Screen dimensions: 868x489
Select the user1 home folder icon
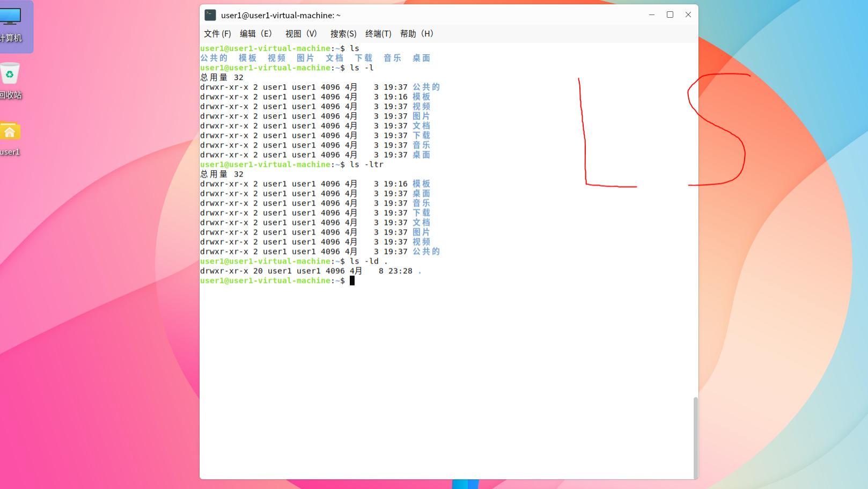pos(10,138)
